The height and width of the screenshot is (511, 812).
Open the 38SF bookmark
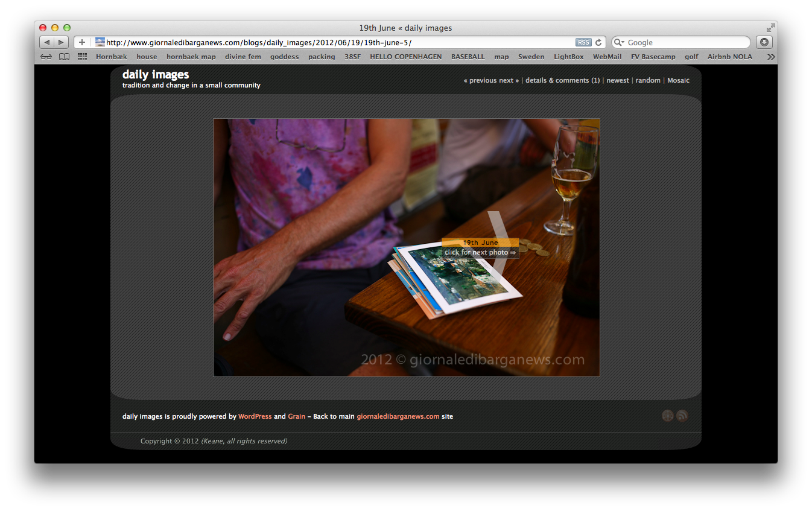[352, 57]
